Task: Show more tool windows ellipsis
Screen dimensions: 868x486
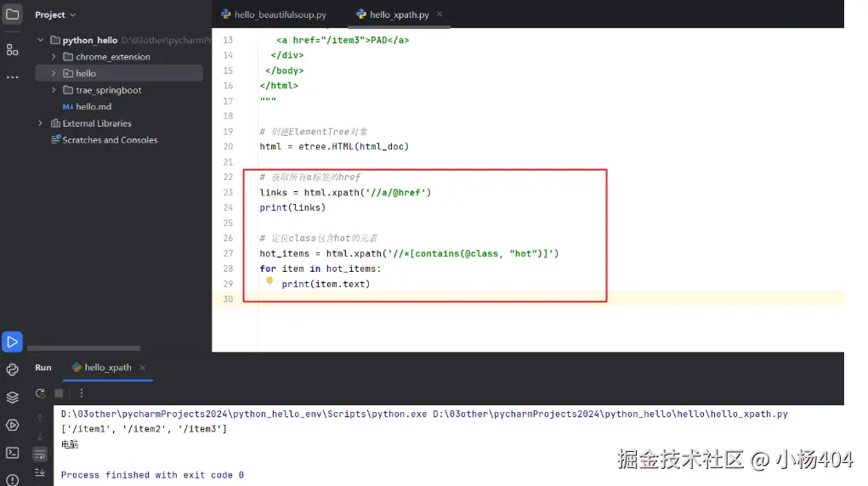Action: pos(12,77)
